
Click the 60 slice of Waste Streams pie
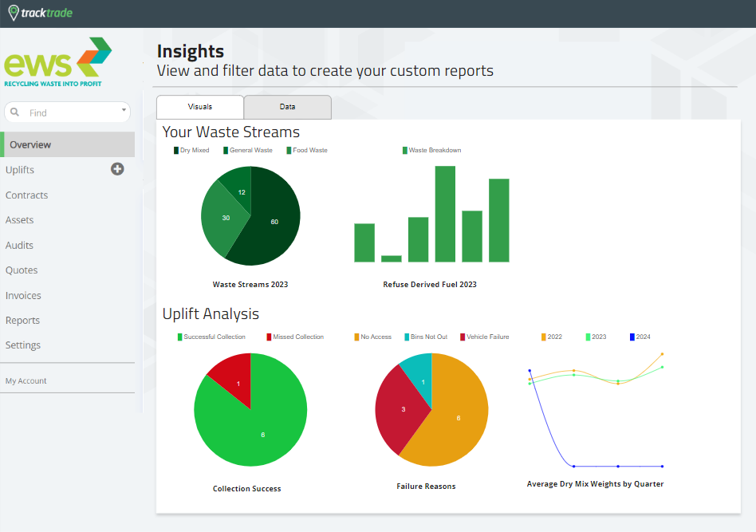[276, 222]
